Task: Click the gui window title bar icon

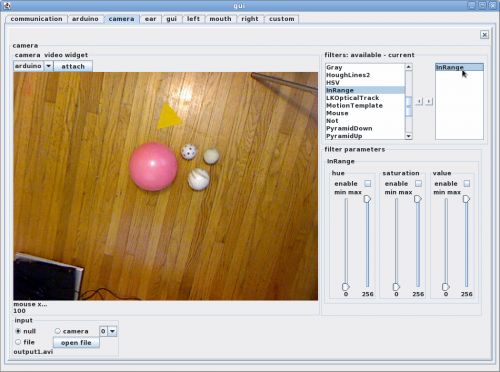Action: tap(7, 5)
